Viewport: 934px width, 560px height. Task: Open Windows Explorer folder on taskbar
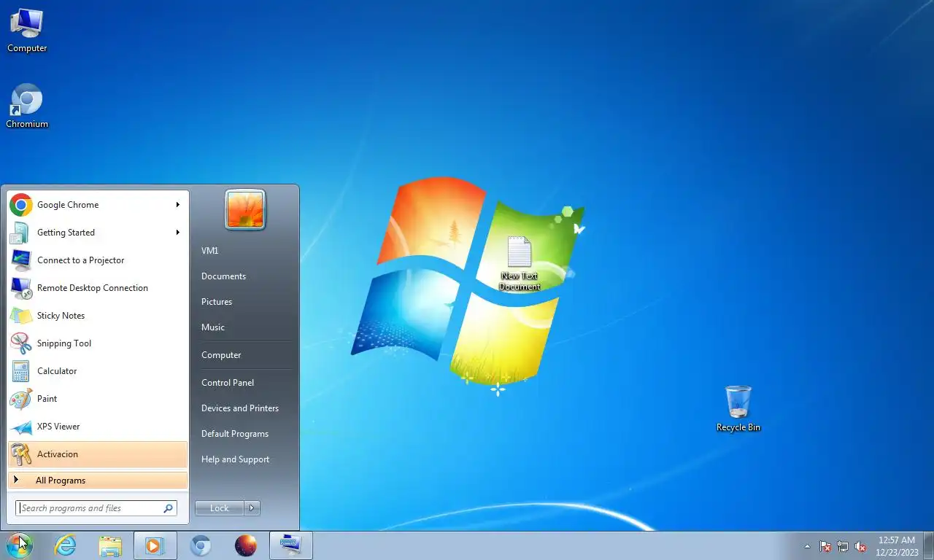(110, 545)
